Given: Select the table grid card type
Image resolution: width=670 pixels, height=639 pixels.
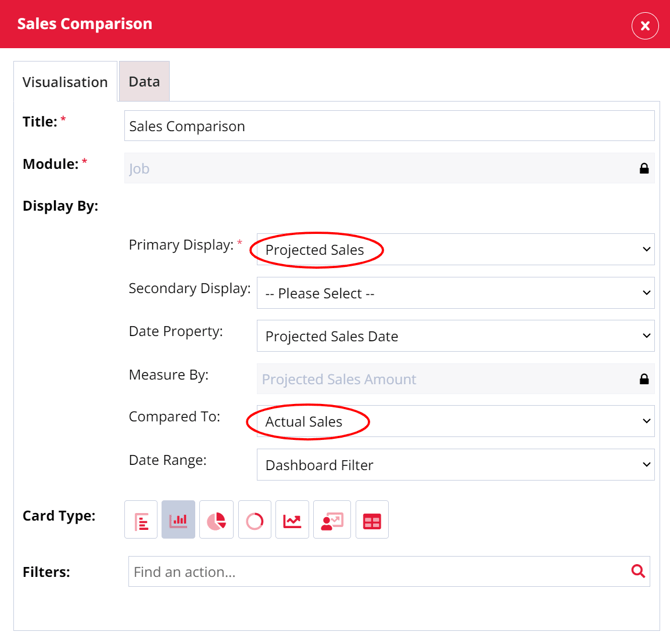Looking at the screenshot, I should [x=372, y=519].
